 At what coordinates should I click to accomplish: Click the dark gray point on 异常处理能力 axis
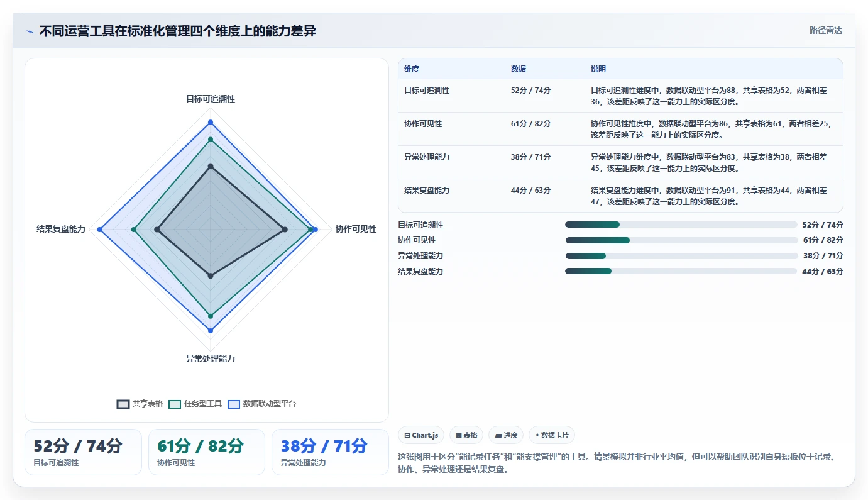[x=211, y=275]
